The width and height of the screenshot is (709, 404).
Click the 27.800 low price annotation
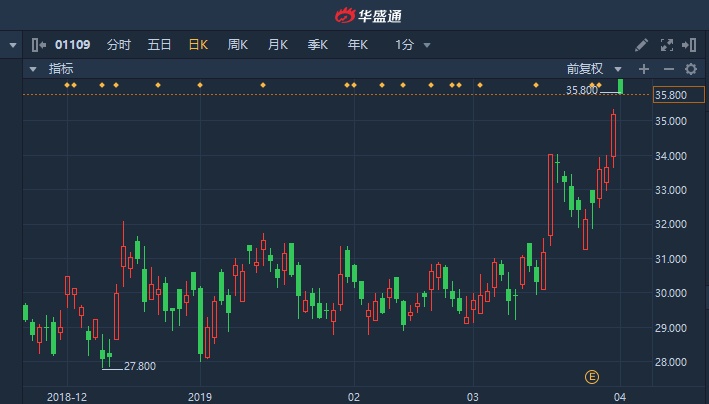click(x=140, y=366)
